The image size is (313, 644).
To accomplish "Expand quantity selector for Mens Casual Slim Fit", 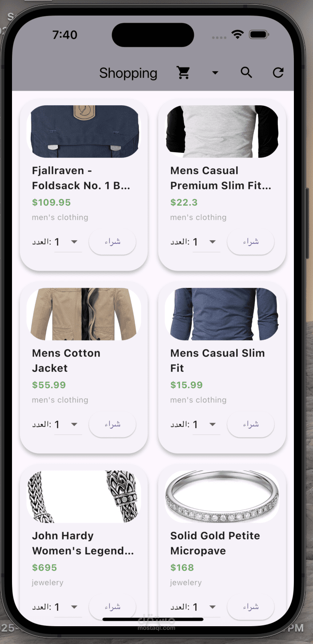I will [x=206, y=425].
